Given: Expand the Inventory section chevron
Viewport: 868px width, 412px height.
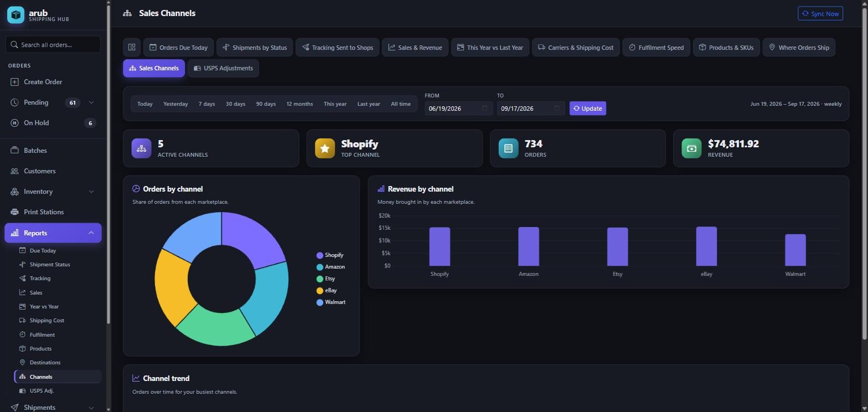Looking at the screenshot, I should point(91,192).
